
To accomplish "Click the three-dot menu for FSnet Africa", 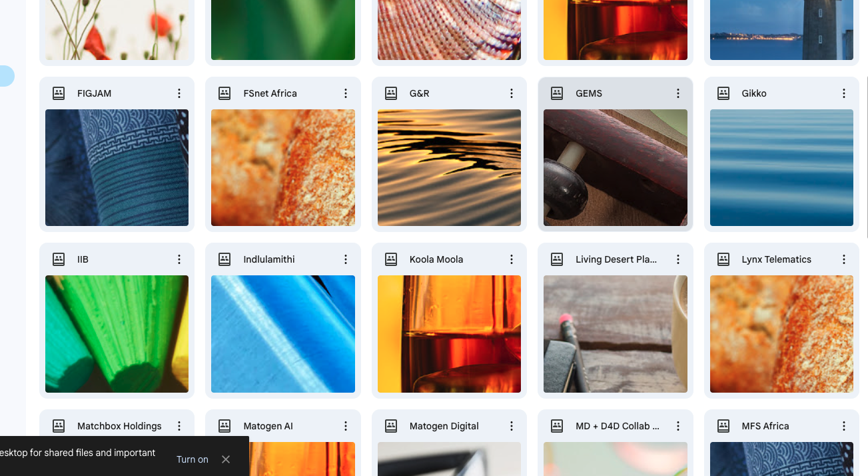I will click(x=345, y=93).
